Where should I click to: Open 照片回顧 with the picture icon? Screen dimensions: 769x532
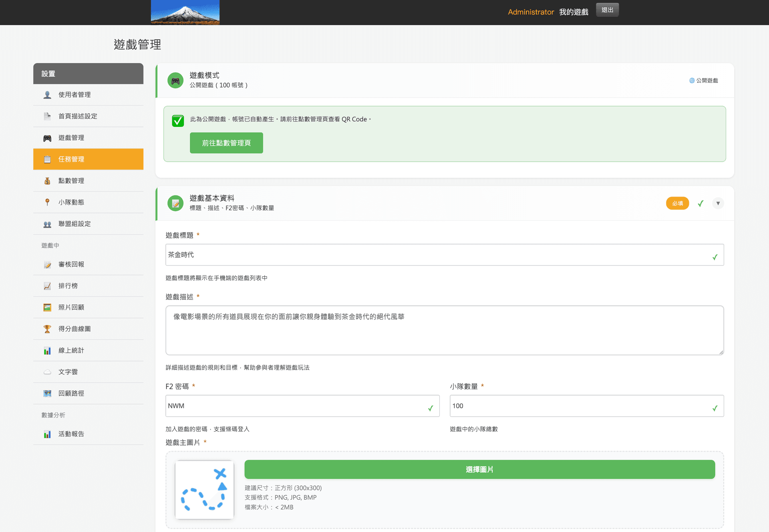(x=47, y=307)
